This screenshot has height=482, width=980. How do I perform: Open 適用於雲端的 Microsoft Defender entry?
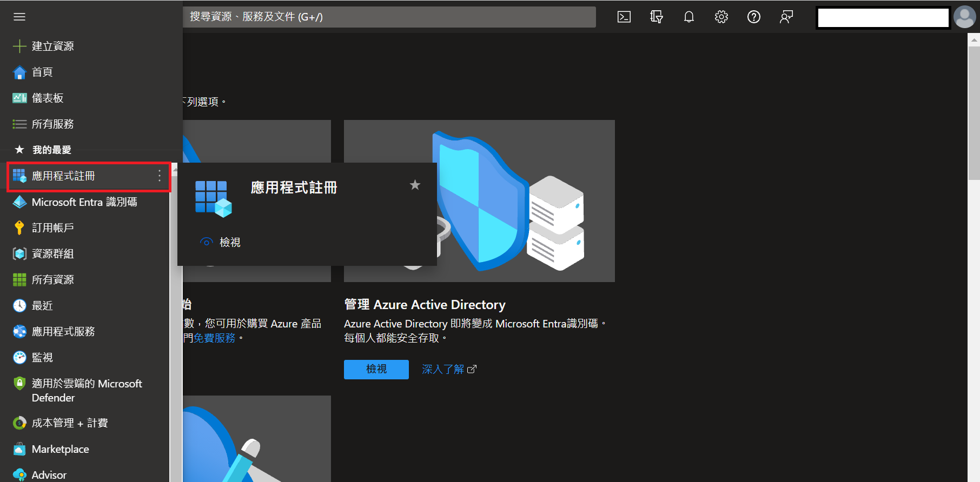point(87,390)
